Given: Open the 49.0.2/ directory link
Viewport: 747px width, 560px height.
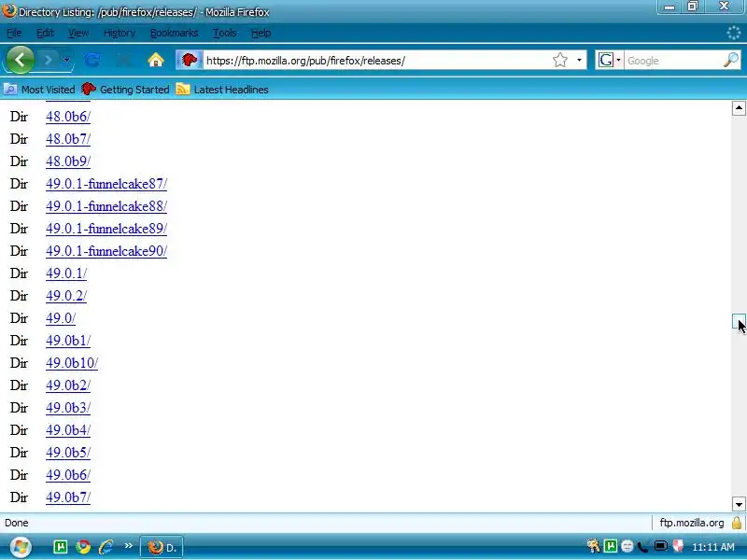Looking at the screenshot, I should point(66,296).
